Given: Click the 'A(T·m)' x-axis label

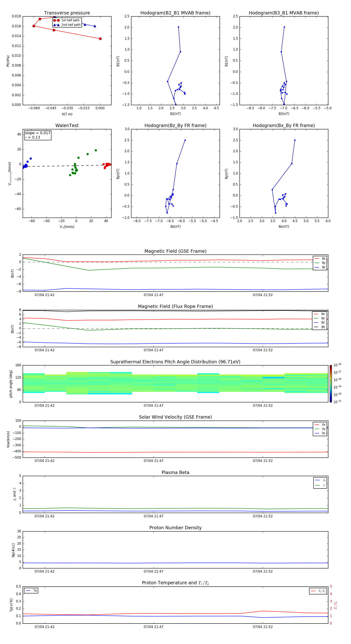Looking at the screenshot, I should pos(67,114).
